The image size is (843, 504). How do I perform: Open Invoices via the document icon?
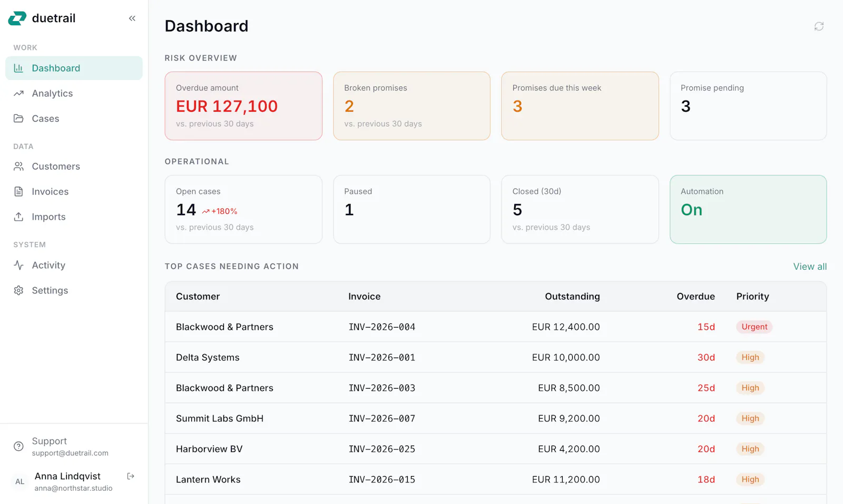(18, 192)
